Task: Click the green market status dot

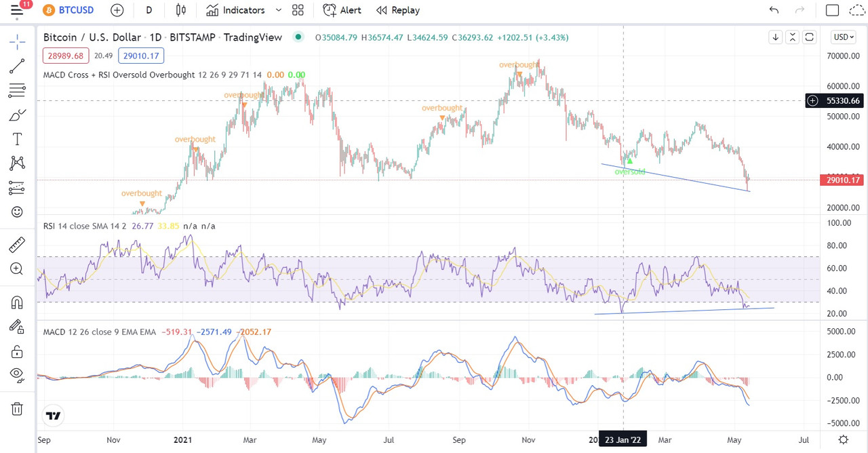Action: [x=298, y=37]
